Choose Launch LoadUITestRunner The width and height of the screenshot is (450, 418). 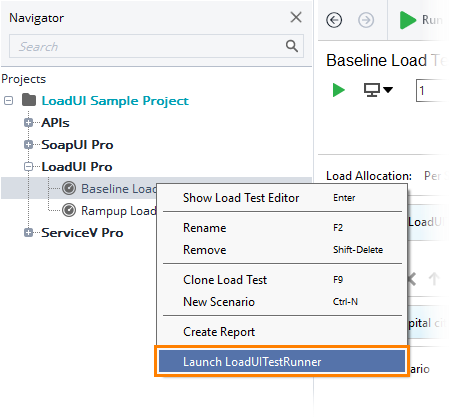[282, 361]
